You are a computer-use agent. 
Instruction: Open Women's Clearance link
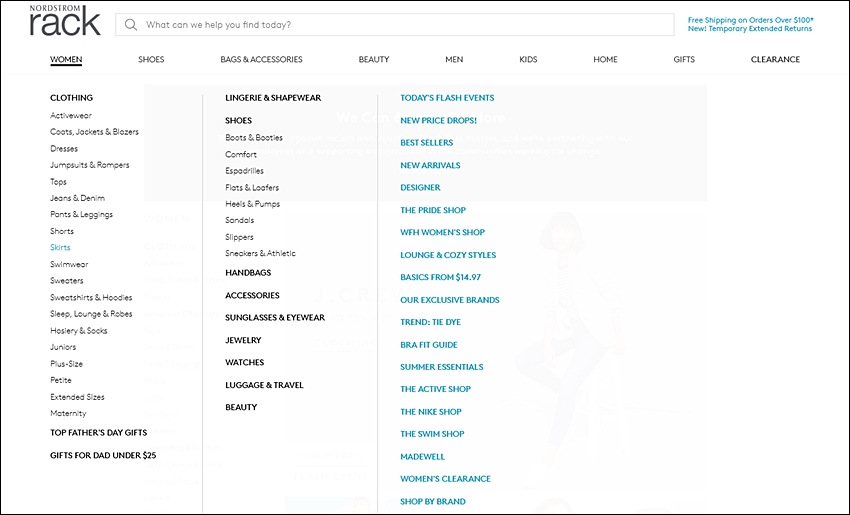(x=446, y=479)
